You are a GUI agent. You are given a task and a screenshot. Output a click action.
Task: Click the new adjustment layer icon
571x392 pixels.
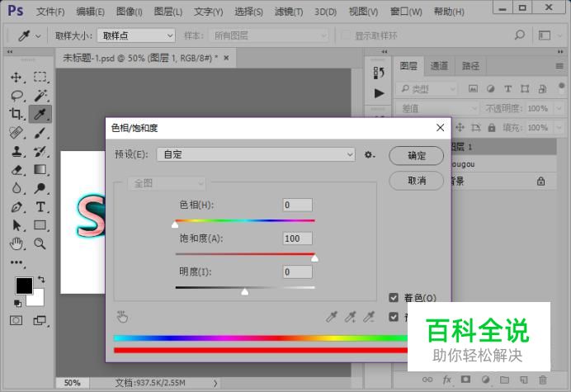(x=485, y=380)
